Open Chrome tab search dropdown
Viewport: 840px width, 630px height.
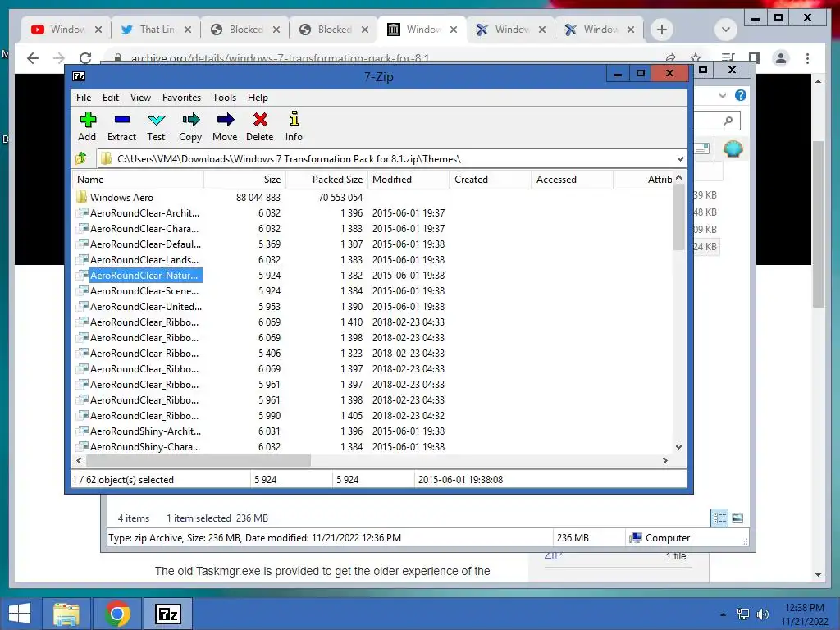(x=726, y=30)
